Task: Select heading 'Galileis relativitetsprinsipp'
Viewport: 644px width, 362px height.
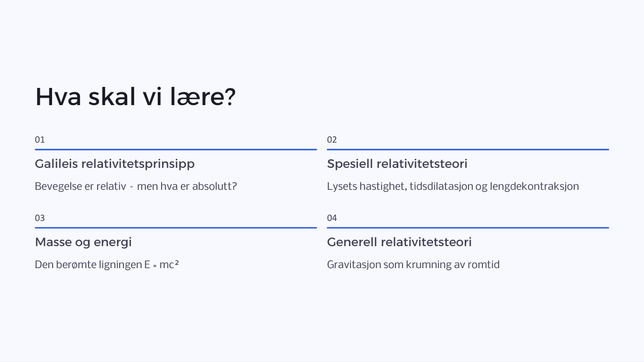Action: (115, 164)
